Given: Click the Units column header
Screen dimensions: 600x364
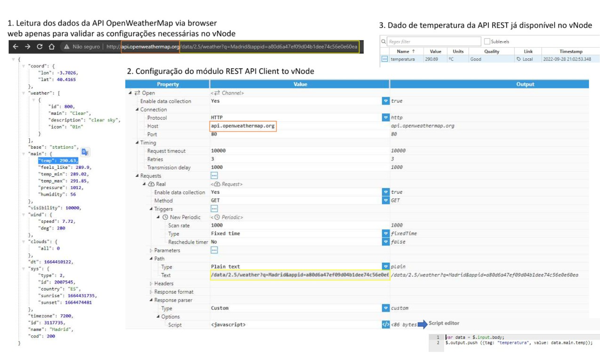Looking at the screenshot, I should tap(458, 51).
